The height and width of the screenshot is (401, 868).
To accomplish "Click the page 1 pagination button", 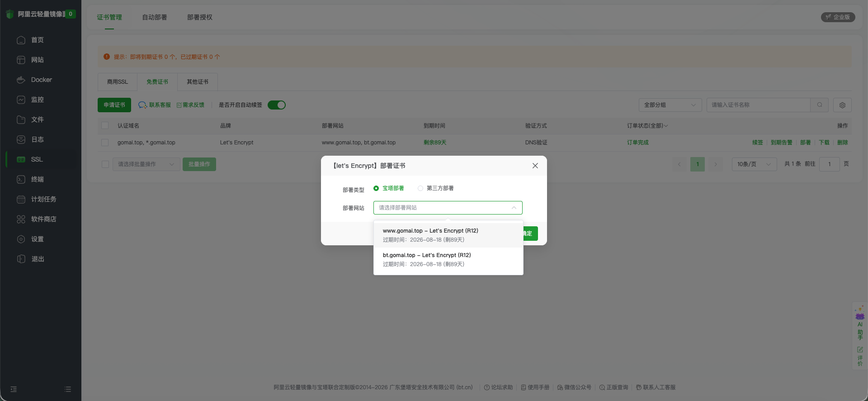I will (698, 164).
